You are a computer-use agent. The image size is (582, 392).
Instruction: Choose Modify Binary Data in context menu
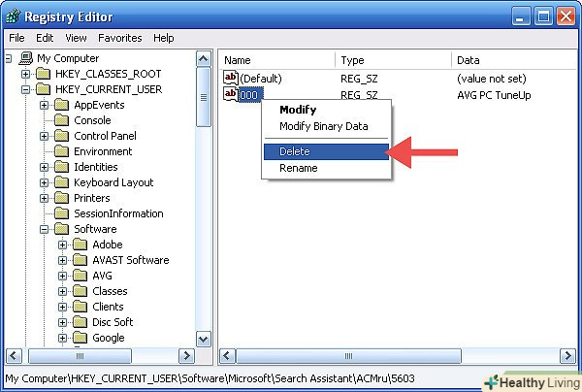(326, 126)
